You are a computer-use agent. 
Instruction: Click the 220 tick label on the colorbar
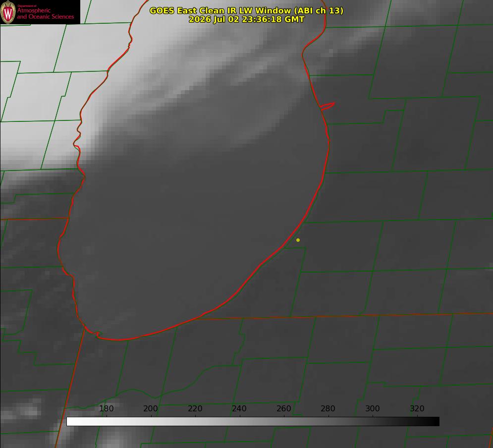pyautogui.click(x=195, y=408)
